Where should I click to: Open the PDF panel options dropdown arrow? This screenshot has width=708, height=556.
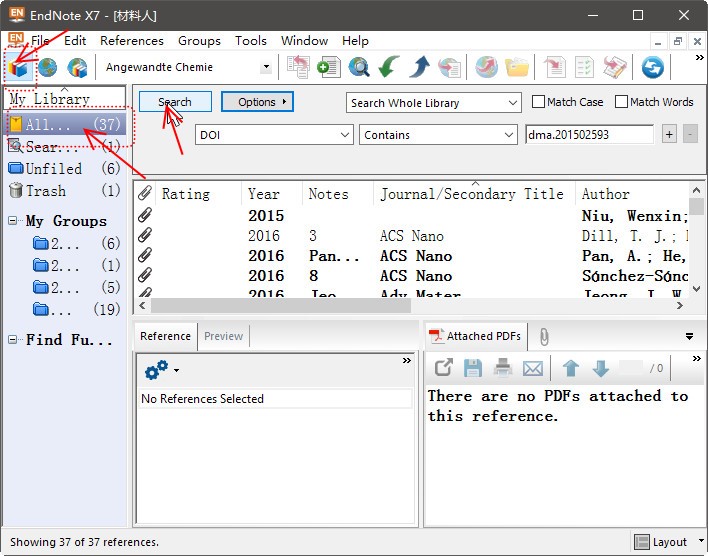(x=689, y=336)
